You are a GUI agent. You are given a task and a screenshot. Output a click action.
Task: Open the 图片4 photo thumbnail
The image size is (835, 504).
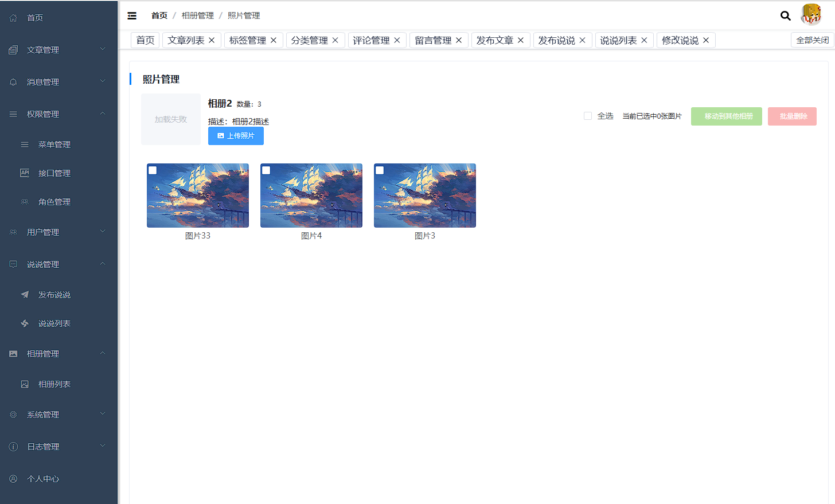coord(311,196)
